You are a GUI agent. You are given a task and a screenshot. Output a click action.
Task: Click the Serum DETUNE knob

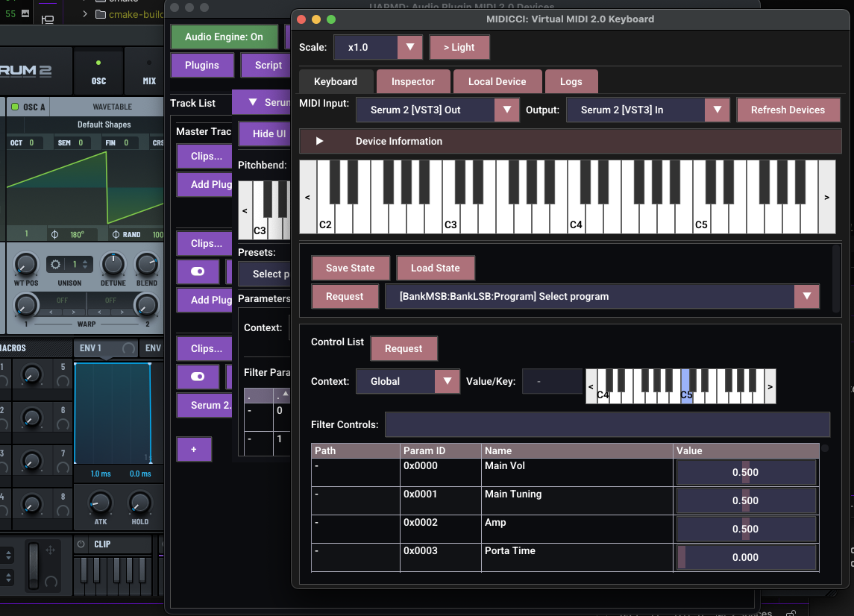click(113, 264)
